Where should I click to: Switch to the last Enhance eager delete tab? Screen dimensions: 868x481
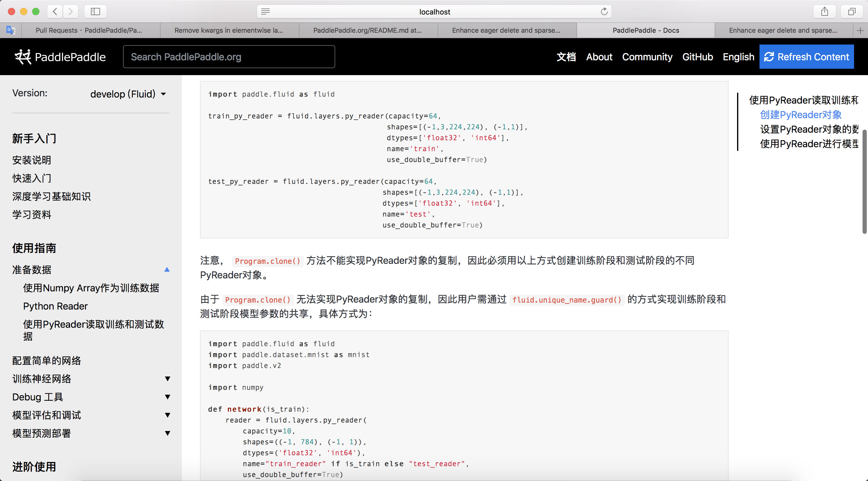[784, 30]
